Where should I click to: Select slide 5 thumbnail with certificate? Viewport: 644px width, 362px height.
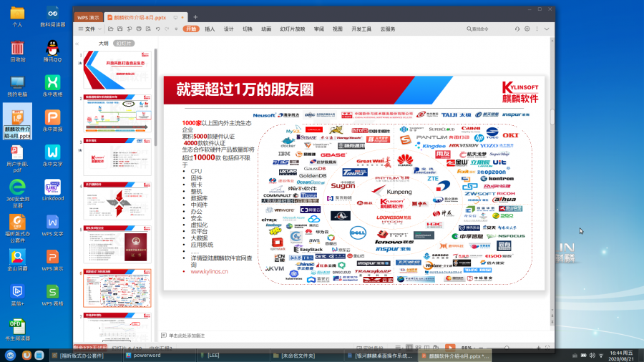117,244
